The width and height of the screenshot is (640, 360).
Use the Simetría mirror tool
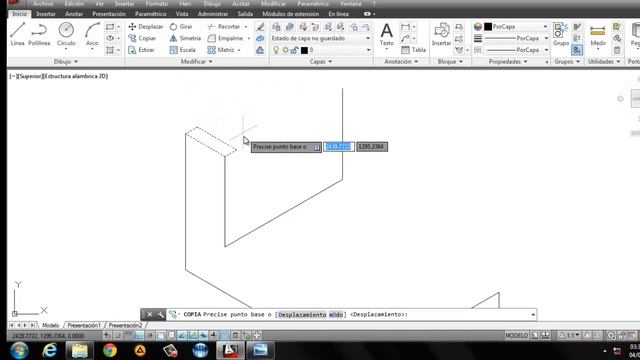tap(185, 38)
